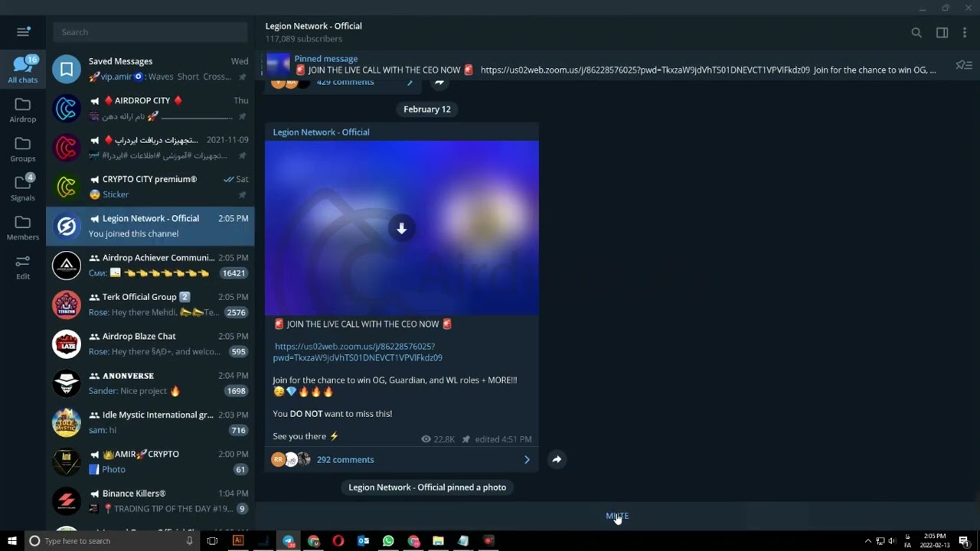Click the ANONVERSE avatar icon
The width and height of the screenshot is (980, 551).
coord(67,383)
